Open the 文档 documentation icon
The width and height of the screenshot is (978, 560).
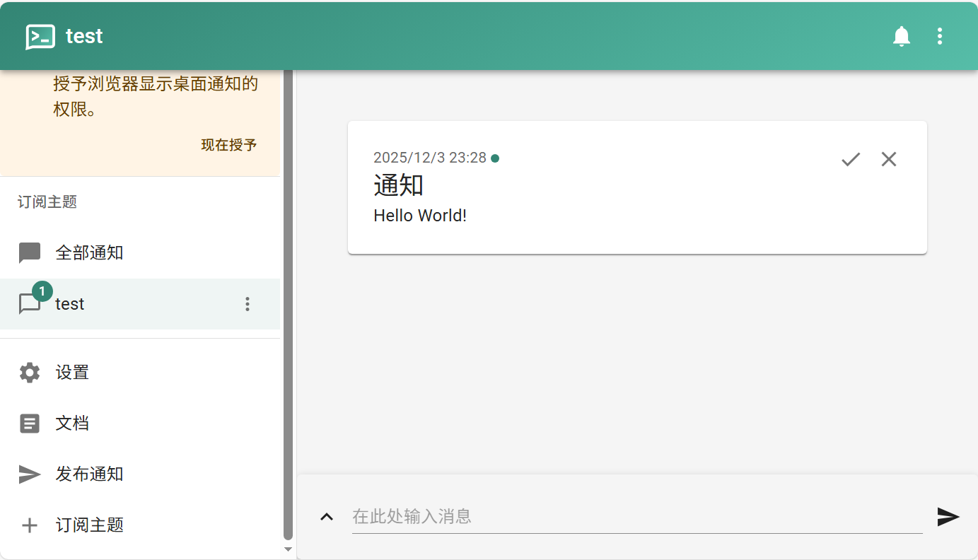tap(30, 424)
